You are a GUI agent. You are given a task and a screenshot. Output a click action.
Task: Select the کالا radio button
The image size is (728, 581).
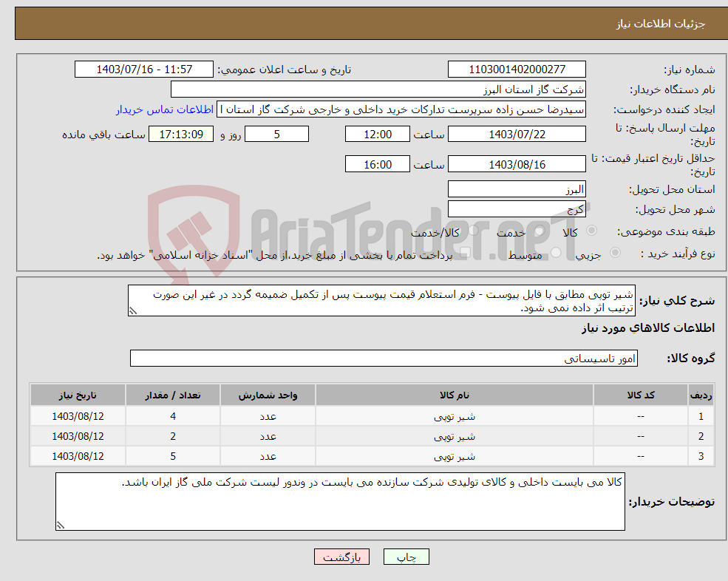click(591, 231)
